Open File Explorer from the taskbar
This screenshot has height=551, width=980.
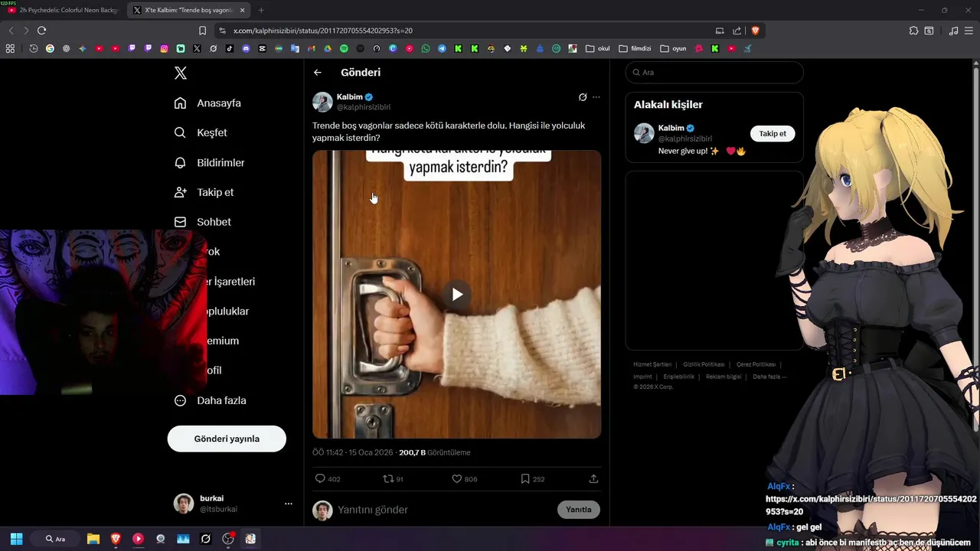(93, 539)
